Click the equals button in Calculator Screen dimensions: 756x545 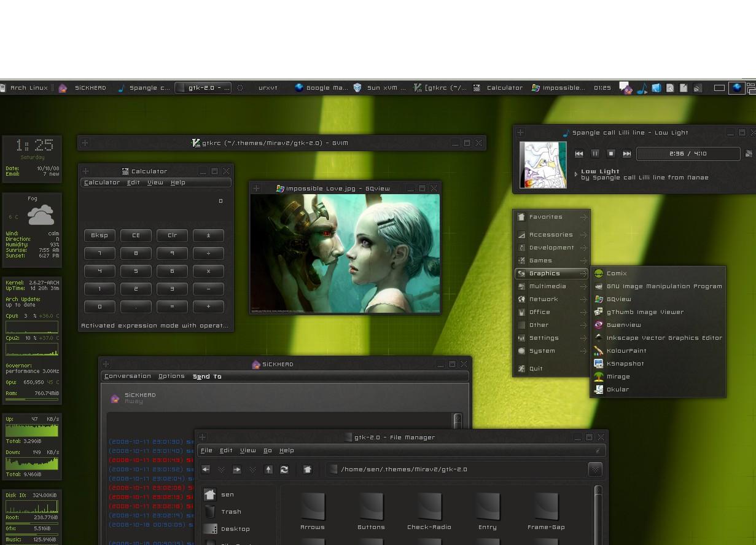coord(172,307)
